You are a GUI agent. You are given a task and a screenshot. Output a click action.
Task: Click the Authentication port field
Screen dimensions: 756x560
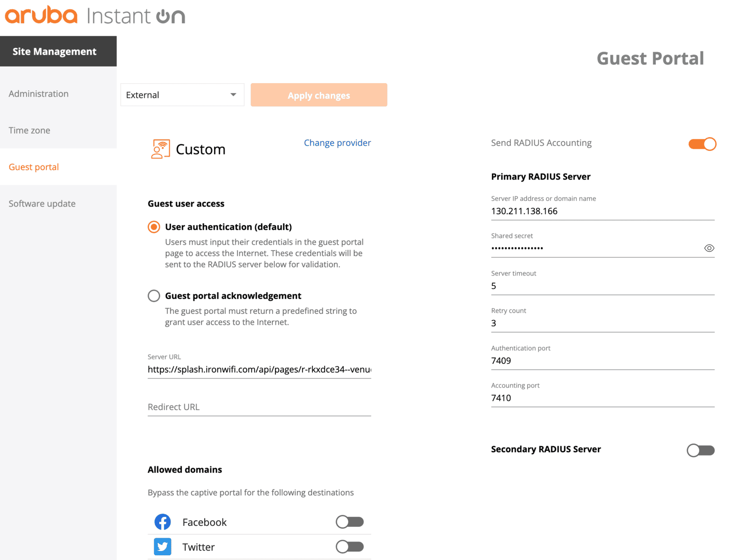tap(603, 361)
